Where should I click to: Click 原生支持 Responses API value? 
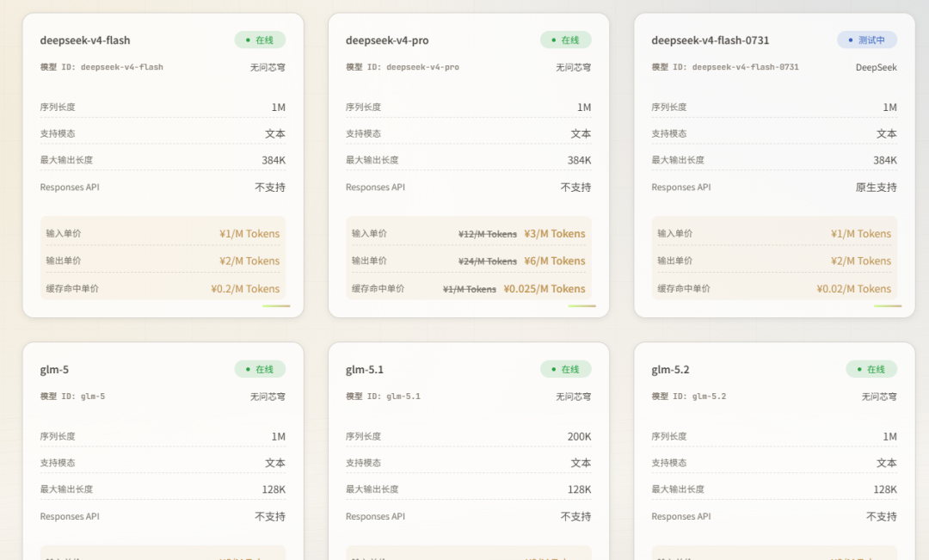click(877, 188)
